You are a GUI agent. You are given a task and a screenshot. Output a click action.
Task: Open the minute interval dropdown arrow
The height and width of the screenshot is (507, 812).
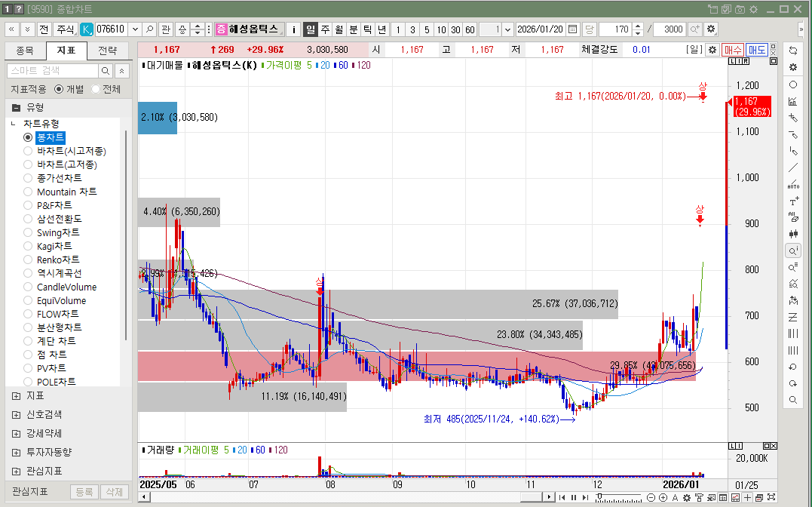tap(507, 29)
